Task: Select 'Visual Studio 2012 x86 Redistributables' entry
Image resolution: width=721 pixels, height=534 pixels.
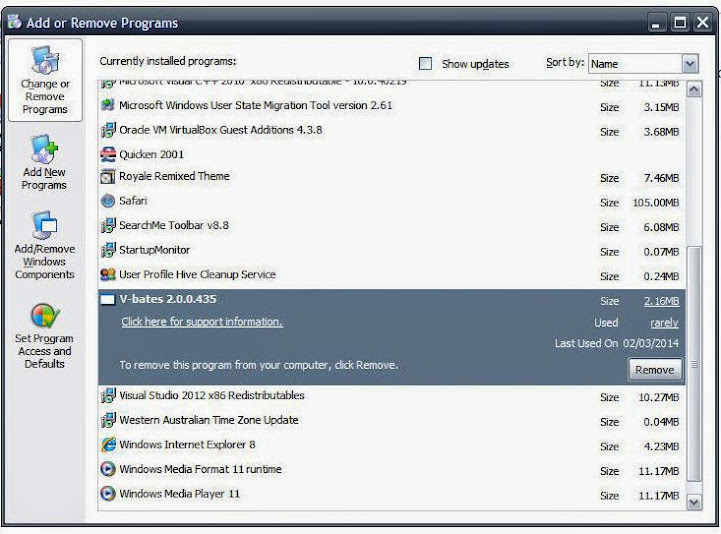Action: tap(391, 396)
